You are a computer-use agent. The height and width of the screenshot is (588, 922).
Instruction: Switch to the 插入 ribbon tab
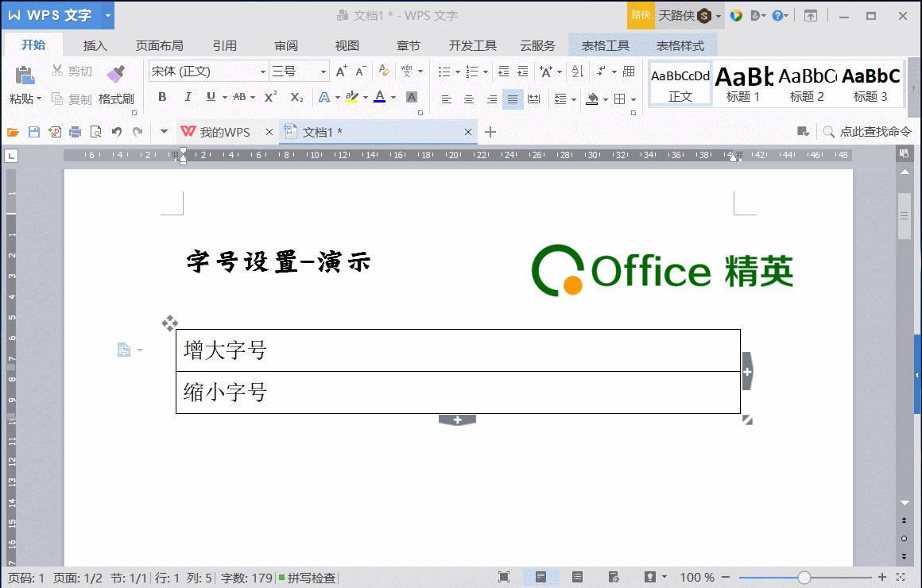coord(95,45)
